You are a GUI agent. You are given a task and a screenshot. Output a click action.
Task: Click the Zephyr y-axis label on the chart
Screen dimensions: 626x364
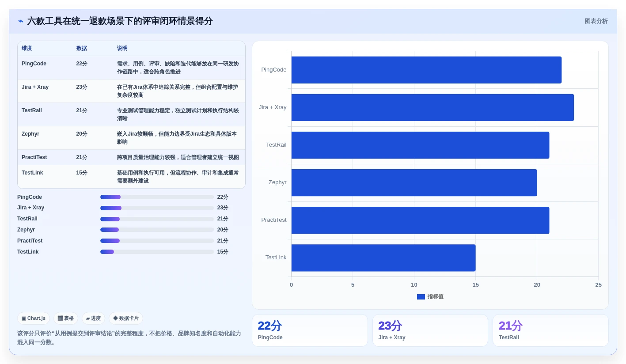pyautogui.click(x=277, y=182)
